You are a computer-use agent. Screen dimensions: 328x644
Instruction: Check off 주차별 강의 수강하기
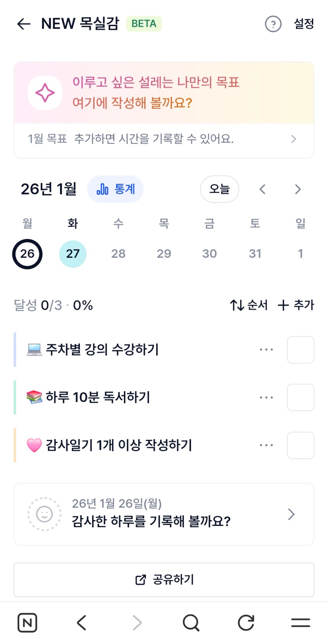300,350
